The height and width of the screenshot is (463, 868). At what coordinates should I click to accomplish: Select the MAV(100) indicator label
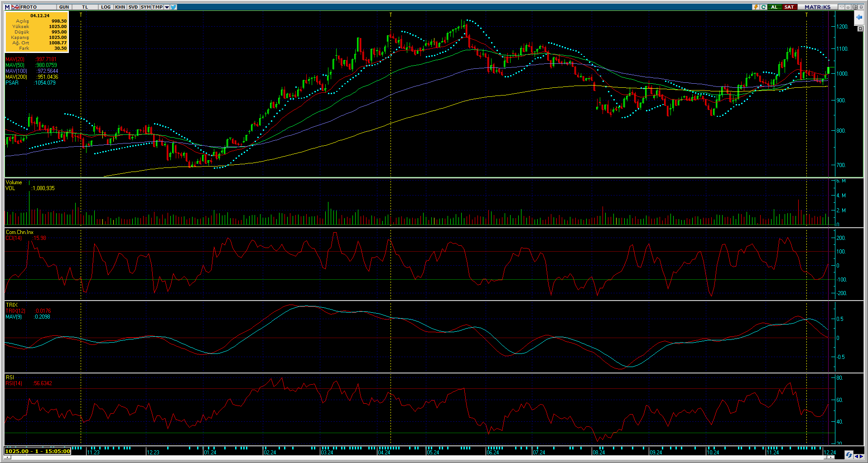click(x=16, y=71)
